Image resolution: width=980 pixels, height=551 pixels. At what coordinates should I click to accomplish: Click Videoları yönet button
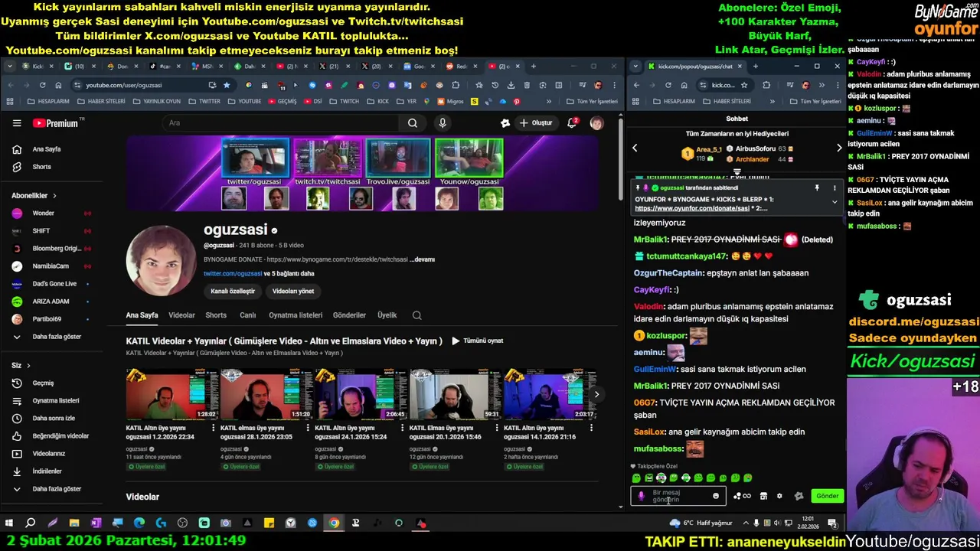pyautogui.click(x=293, y=292)
